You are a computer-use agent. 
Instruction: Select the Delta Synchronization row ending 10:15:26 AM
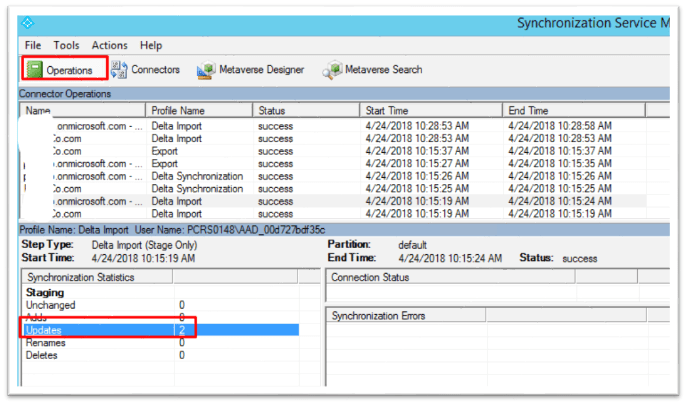(x=200, y=175)
